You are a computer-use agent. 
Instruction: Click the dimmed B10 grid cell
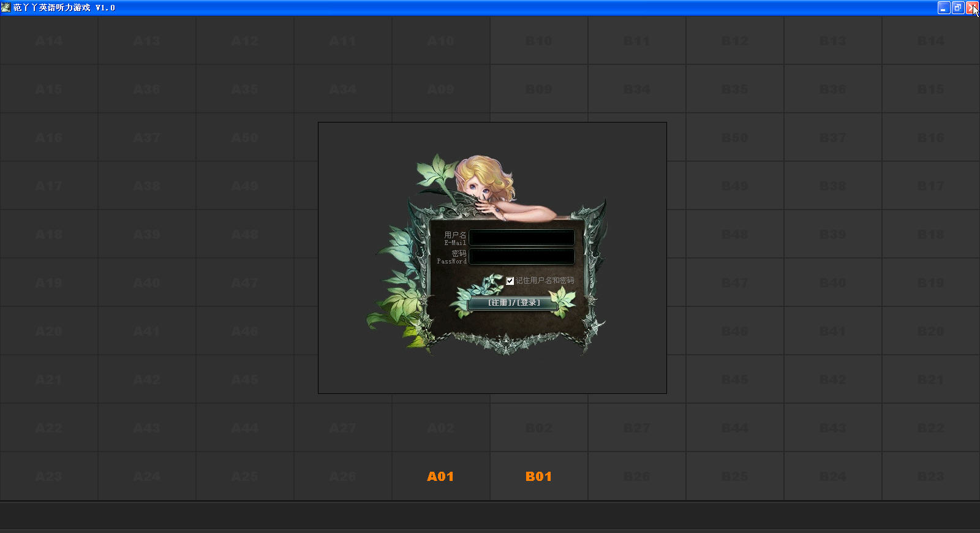click(x=539, y=40)
